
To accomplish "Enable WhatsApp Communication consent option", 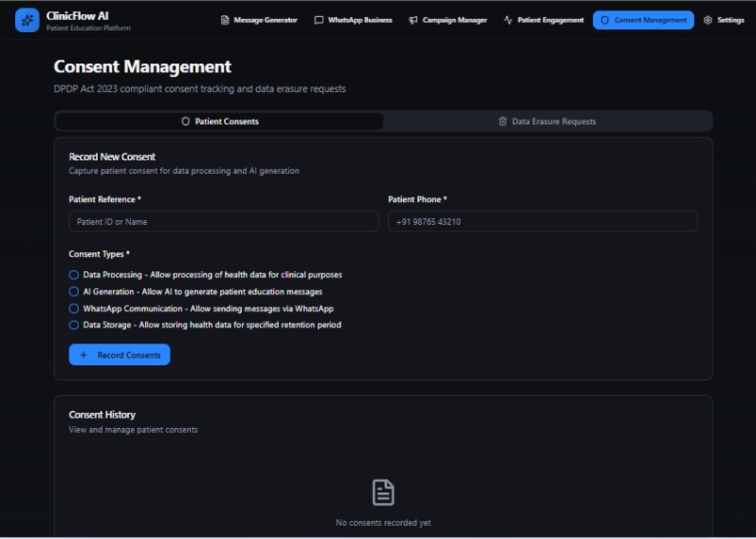I will coord(73,309).
